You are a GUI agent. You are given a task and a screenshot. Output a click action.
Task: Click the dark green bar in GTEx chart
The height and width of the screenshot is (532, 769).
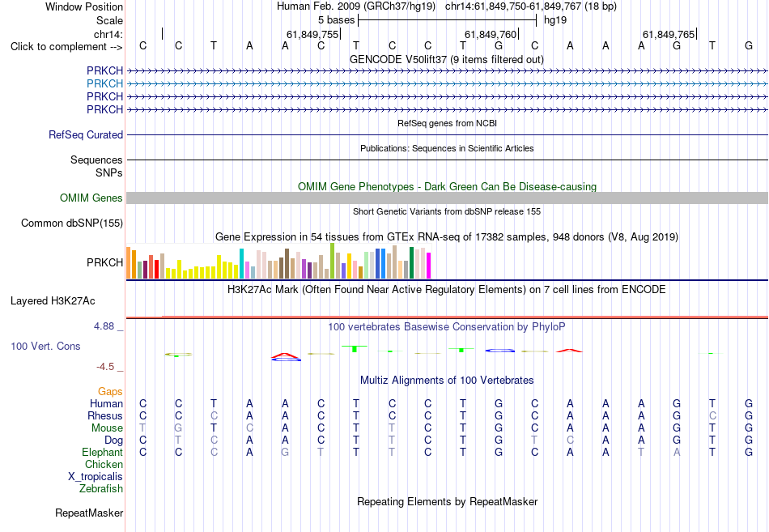[x=411, y=263]
